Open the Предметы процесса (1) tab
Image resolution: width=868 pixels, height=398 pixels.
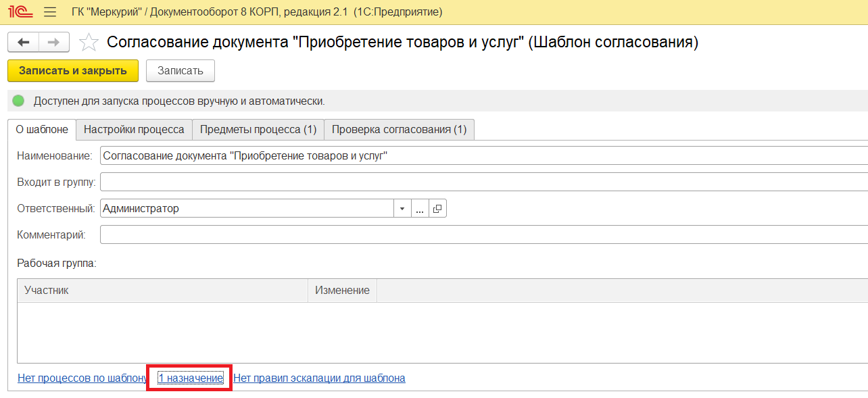pos(258,129)
